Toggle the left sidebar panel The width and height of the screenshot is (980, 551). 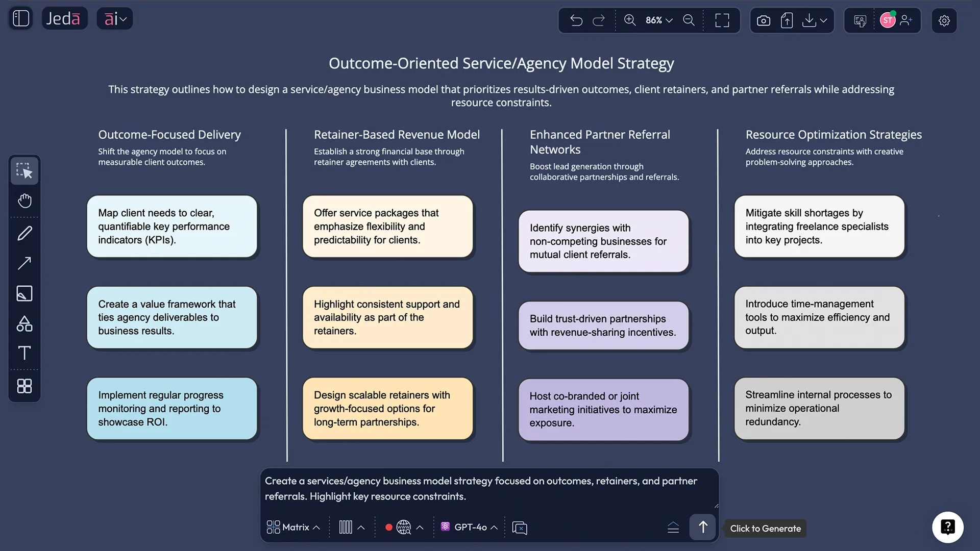[x=20, y=18]
